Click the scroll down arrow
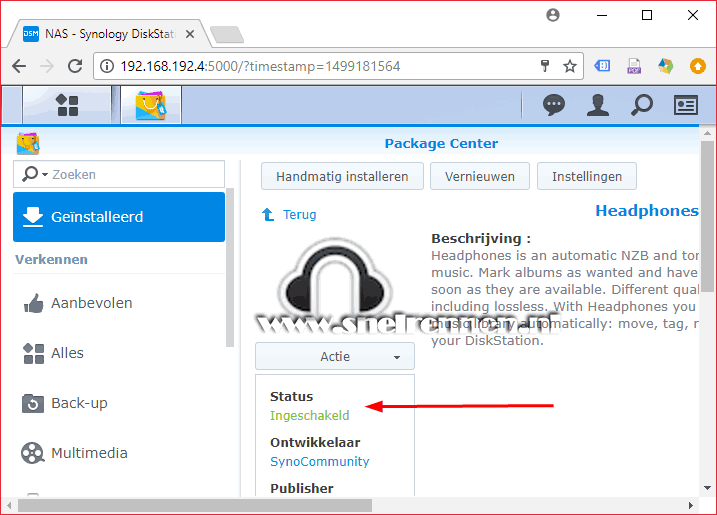 point(707,488)
